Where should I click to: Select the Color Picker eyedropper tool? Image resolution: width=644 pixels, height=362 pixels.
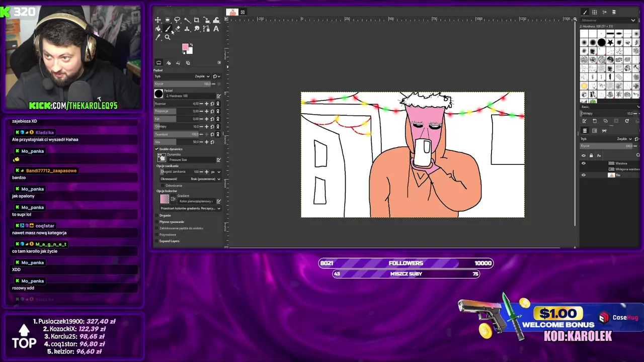(158, 37)
